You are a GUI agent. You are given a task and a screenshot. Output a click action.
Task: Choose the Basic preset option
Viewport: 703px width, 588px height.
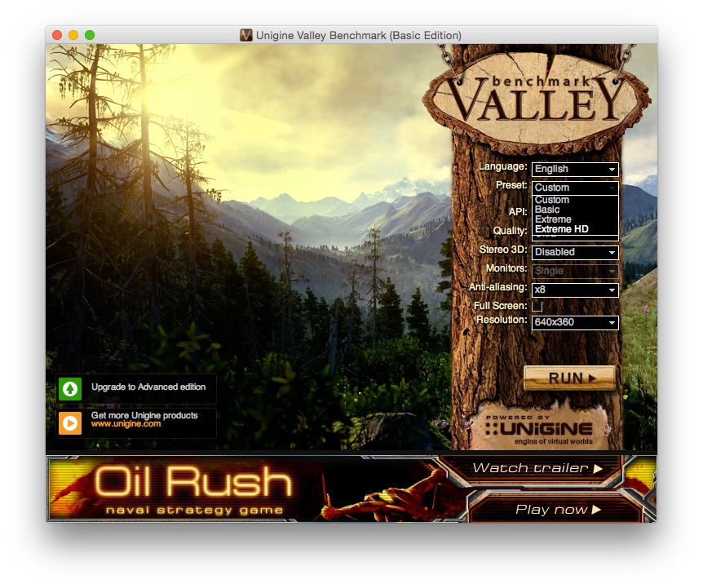coord(575,210)
